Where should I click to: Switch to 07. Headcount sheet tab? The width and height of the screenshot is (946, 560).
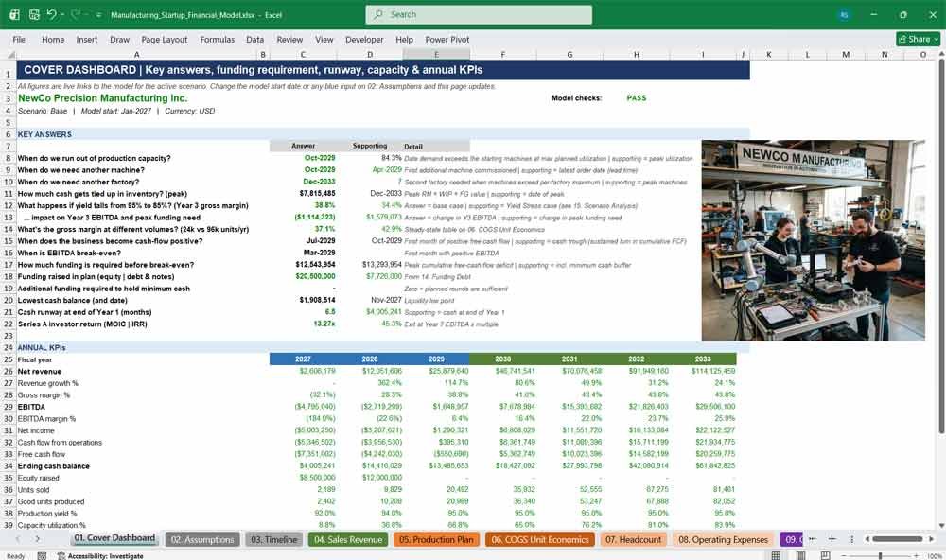(634, 539)
